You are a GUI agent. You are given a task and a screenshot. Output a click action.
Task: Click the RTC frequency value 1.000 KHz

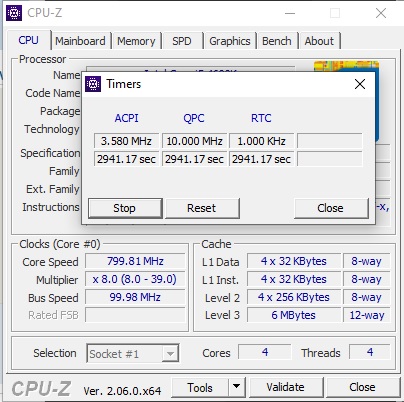pyautogui.click(x=262, y=141)
